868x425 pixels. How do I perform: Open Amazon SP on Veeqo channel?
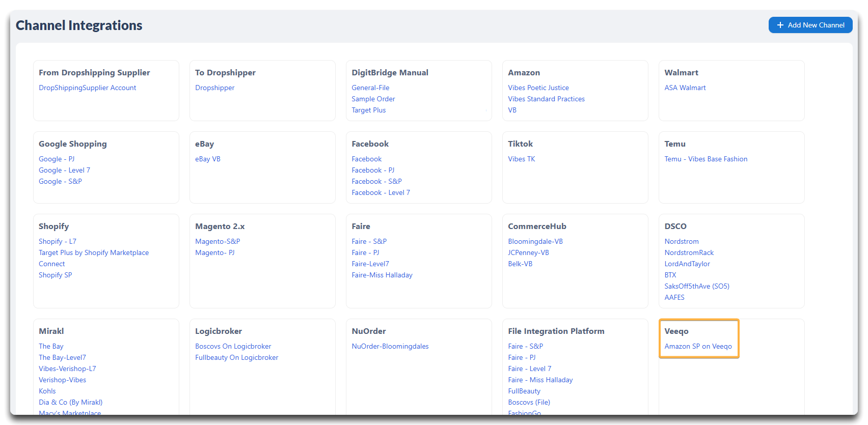coord(698,346)
